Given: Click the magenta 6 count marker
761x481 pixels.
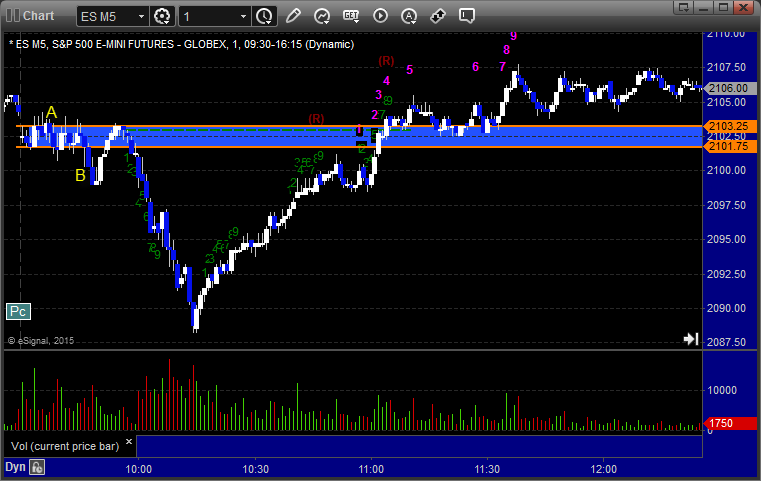Looking at the screenshot, I should [476, 67].
